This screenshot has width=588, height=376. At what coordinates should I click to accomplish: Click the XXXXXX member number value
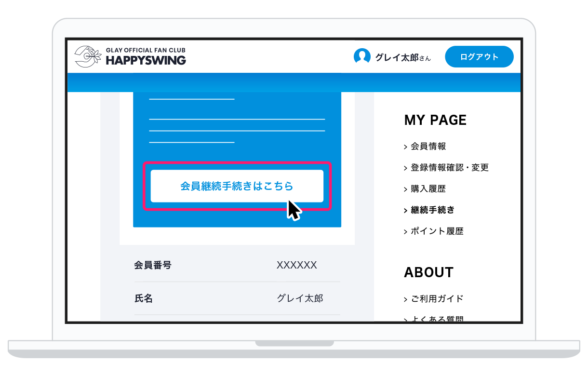(x=296, y=265)
